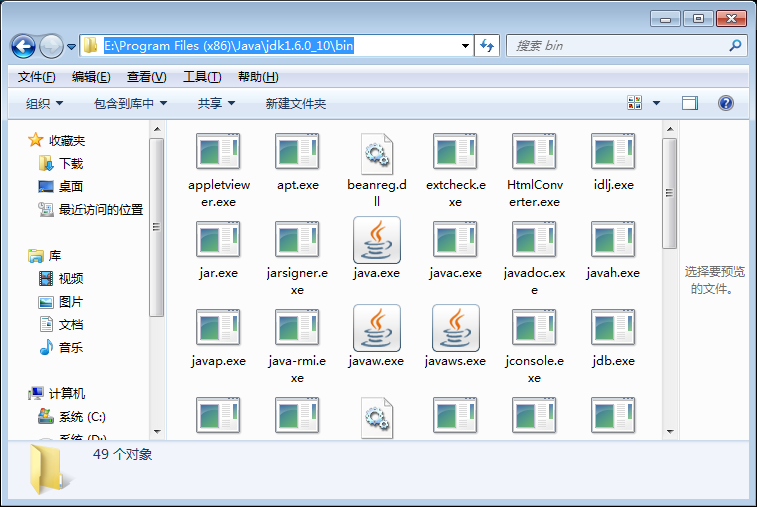Click the navigation pane scrollbar up arrow

click(x=157, y=129)
